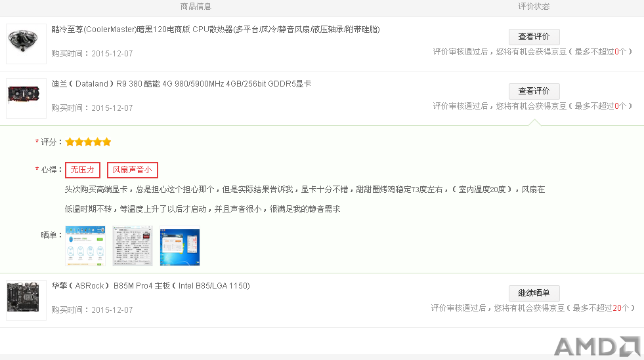Click the 心得 label
This screenshot has height=360, width=644.
49,170
